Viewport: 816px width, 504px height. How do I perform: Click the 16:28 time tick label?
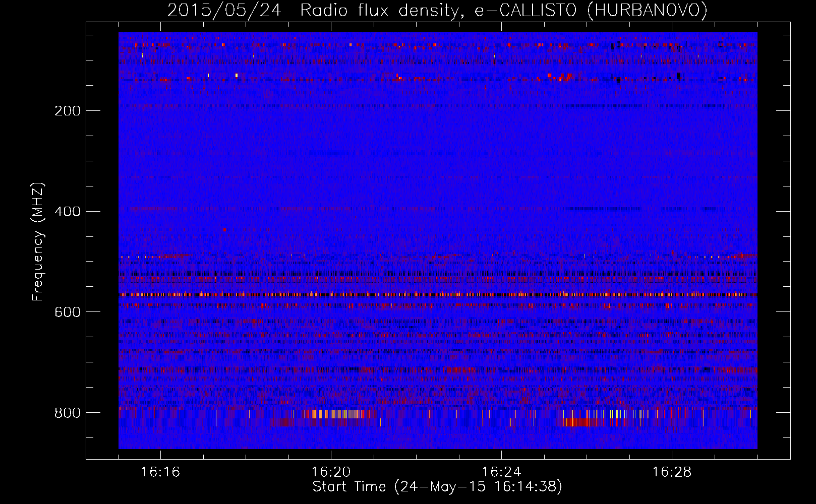[x=672, y=472]
